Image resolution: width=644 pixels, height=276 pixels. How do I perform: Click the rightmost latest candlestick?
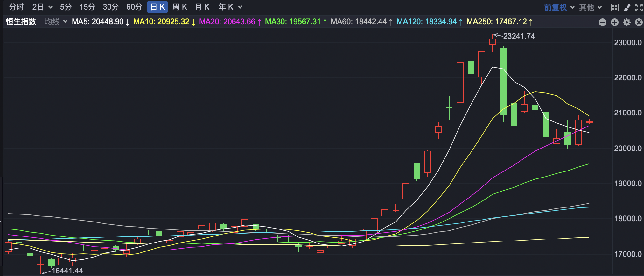[x=589, y=122]
